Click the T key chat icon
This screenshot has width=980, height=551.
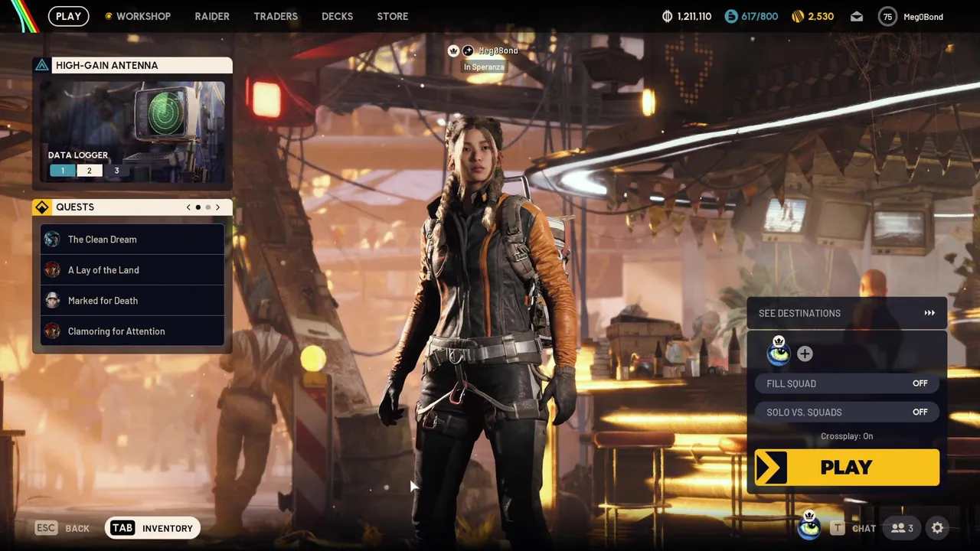(x=838, y=528)
